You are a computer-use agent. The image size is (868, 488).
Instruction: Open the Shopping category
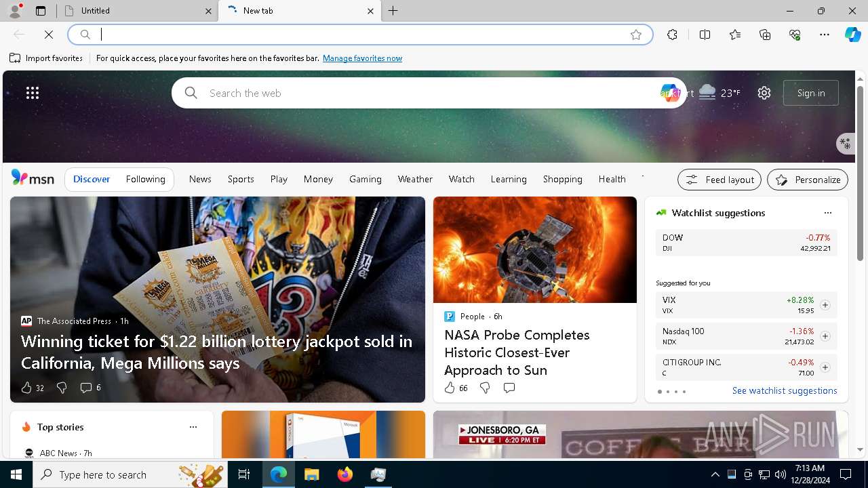[563, 179]
